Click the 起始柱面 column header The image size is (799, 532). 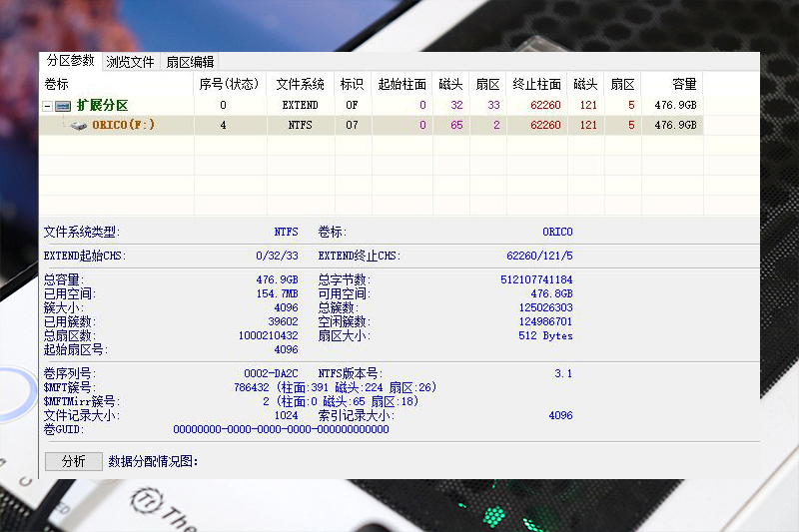tap(401, 84)
